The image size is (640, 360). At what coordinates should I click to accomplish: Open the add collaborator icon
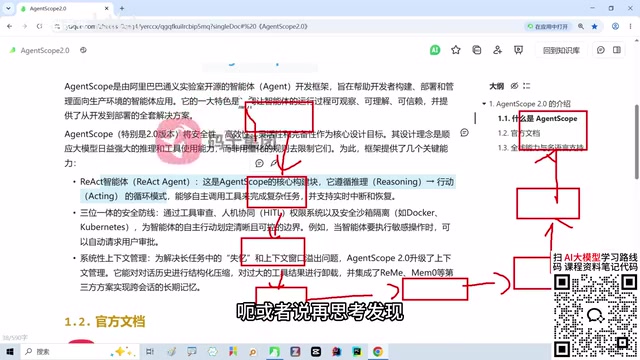click(498, 50)
